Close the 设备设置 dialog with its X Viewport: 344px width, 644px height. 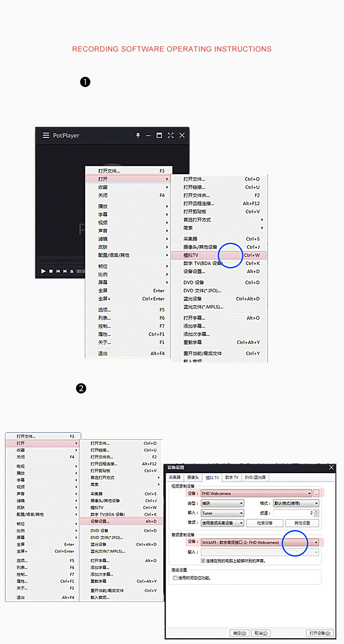[332, 467]
